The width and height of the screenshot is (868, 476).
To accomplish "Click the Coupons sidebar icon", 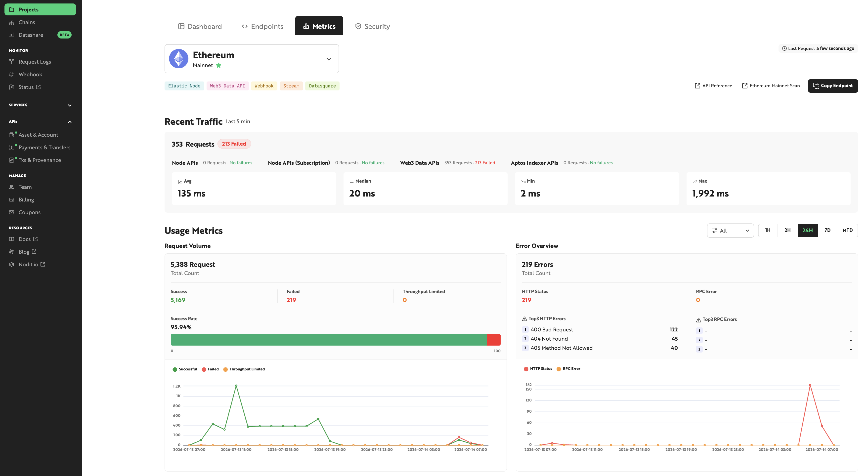I will [x=11, y=212].
